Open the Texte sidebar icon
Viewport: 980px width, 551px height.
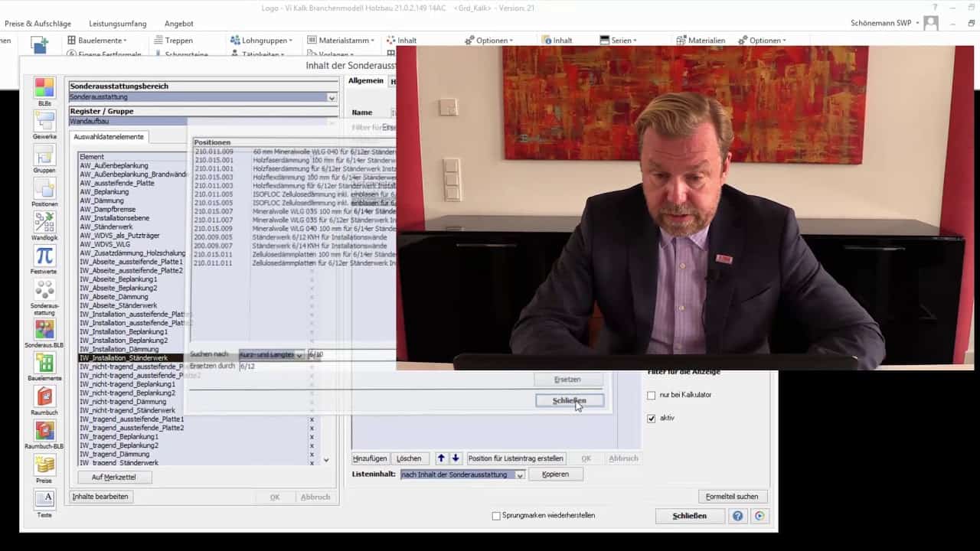click(x=44, y=499)
